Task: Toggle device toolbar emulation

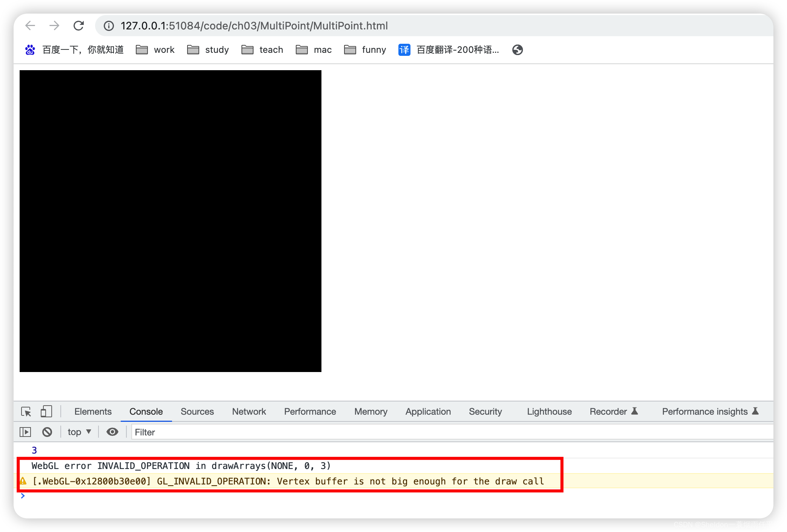Action: pyautogui.click(x=46, y=412)
